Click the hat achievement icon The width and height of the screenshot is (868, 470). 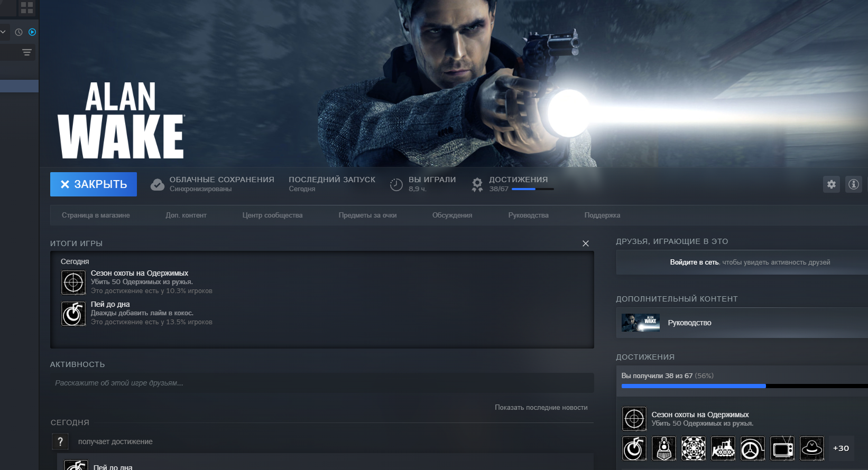click(812, 448)
